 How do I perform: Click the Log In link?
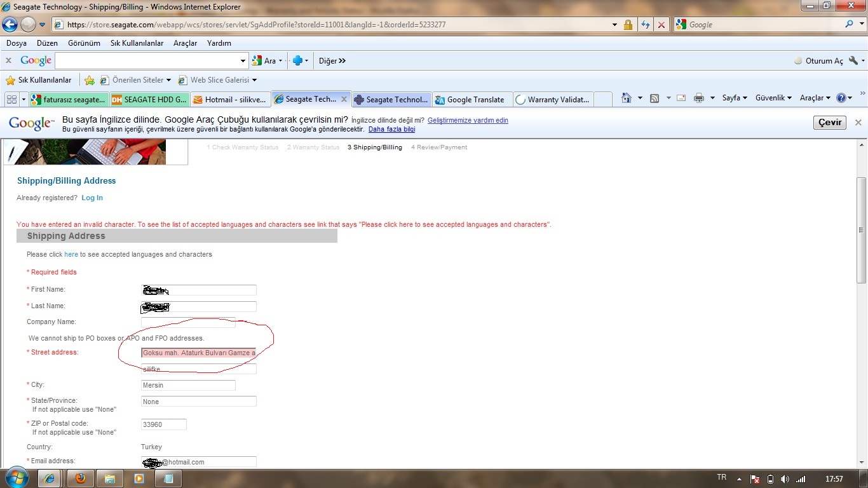click(92, 198)
